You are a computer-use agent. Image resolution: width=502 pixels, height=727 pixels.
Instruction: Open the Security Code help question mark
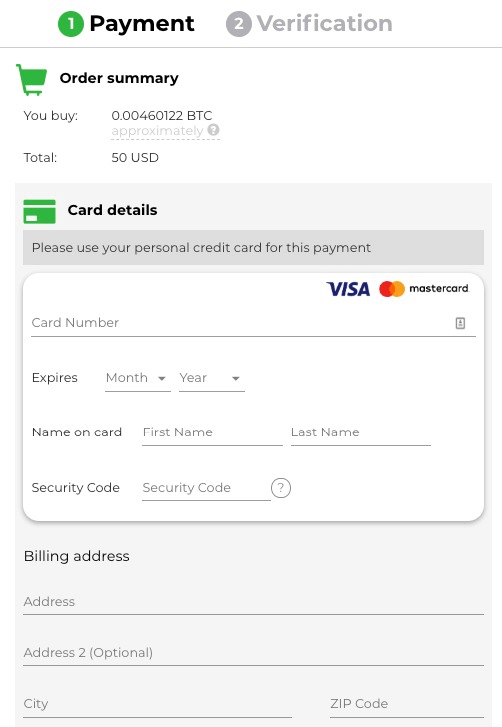coord(280,488)
